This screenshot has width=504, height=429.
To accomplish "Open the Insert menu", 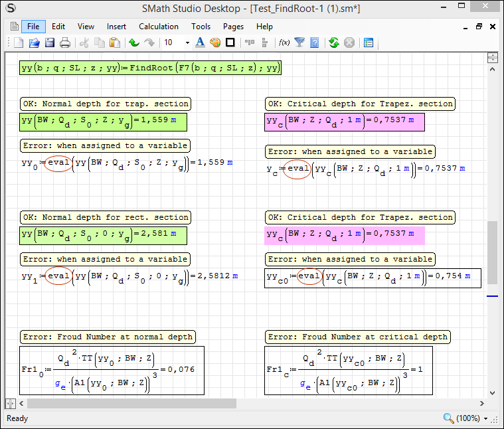I will (x=116, y=27).
